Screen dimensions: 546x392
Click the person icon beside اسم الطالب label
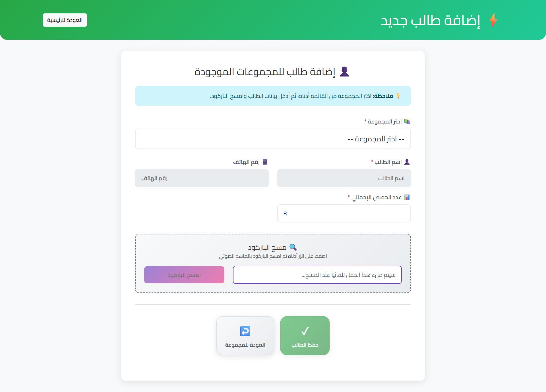click(407, 162)
